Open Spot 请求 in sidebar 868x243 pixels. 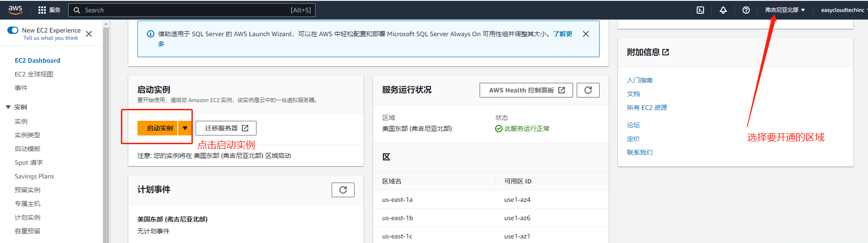tap(29, 162)
